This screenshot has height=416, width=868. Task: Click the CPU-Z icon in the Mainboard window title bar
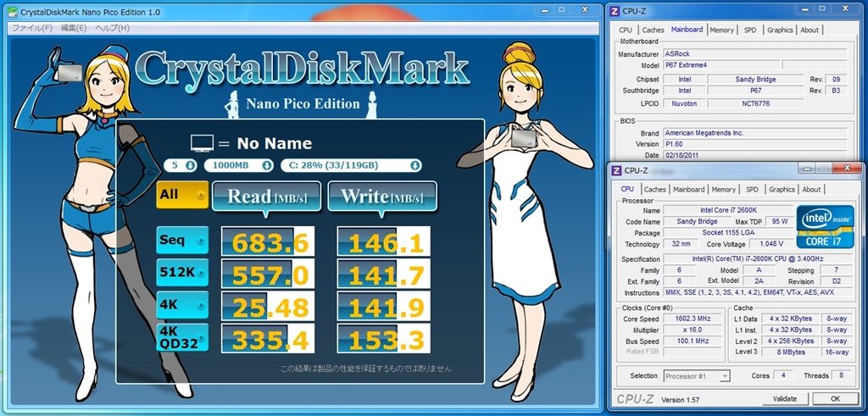pos(617,11)
